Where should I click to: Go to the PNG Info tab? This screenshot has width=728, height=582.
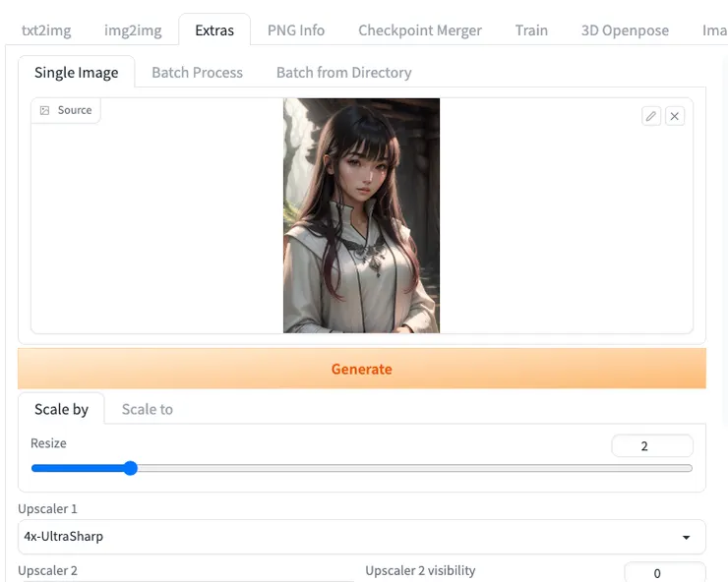(x=296, y=30)
